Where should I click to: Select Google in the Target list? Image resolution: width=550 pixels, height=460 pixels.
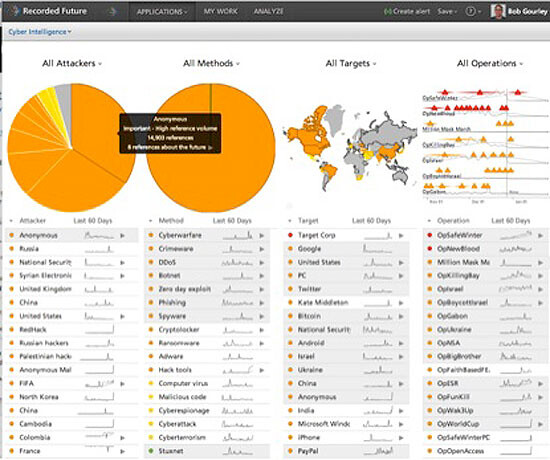[x=309, y=249]
